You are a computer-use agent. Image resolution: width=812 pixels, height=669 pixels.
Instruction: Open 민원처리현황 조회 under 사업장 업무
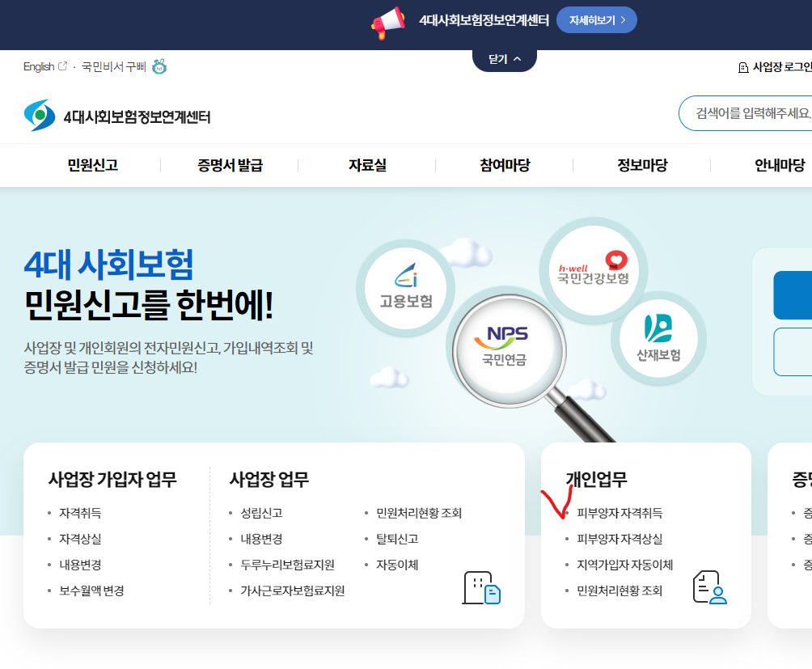click(x=419, y=513)
